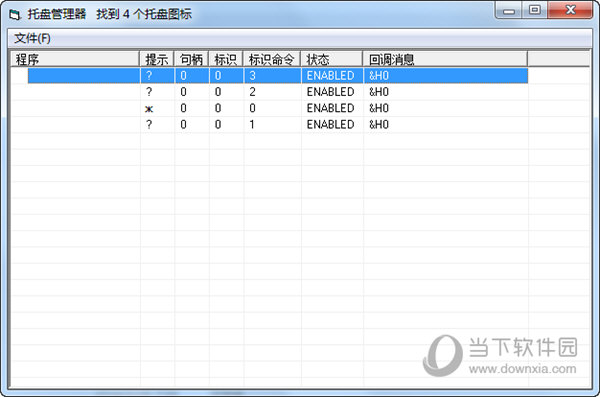Screen dimensions: 600x397
Task: Click ENABLED in the row with command 2
Action: tap(330, 92)
